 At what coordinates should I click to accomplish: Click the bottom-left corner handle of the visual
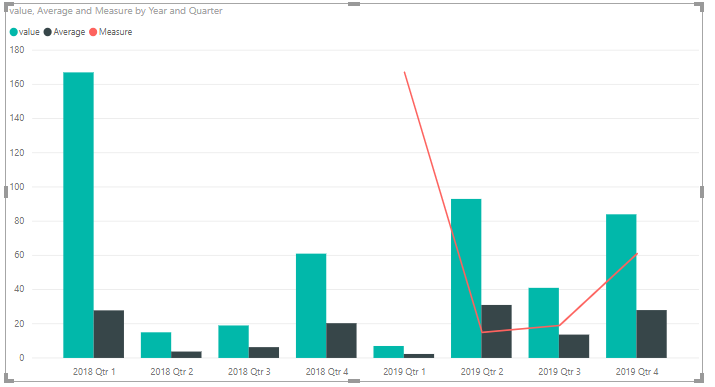8,378
